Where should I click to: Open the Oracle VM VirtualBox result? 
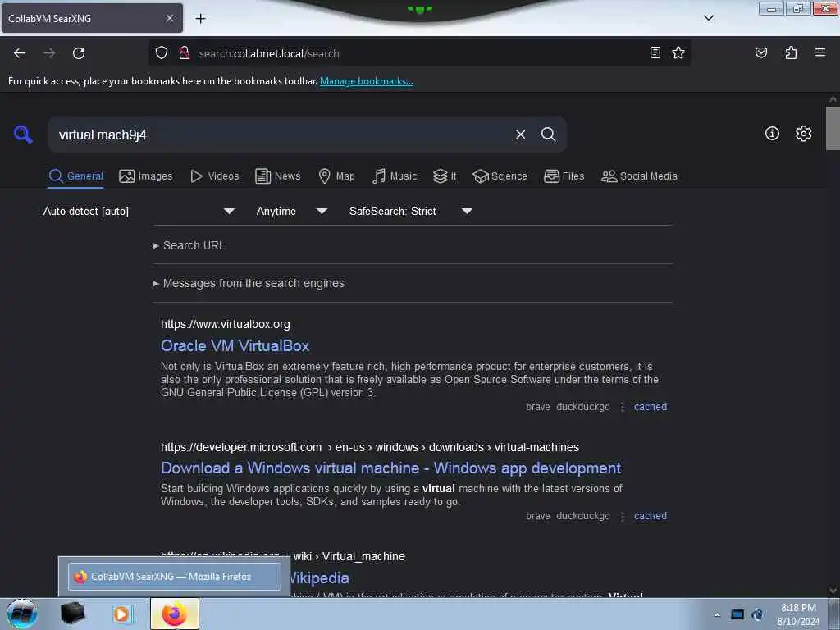235,345
